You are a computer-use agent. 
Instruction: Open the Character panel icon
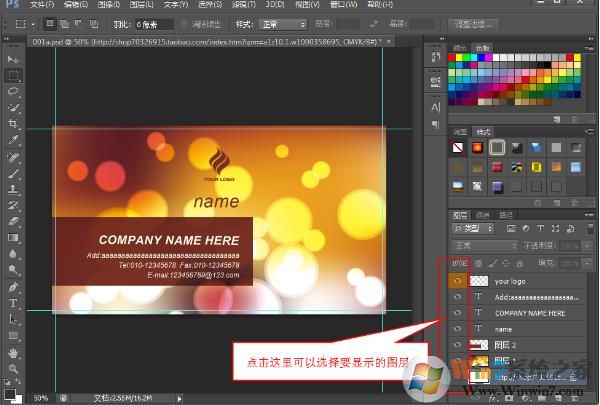coord(436,107)
